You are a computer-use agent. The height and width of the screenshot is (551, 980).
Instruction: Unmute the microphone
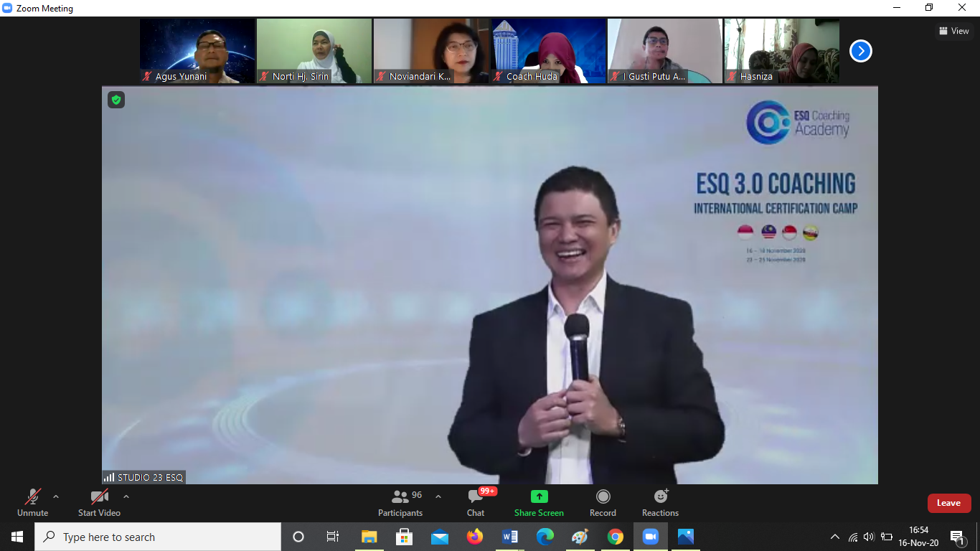coord(32,503)
